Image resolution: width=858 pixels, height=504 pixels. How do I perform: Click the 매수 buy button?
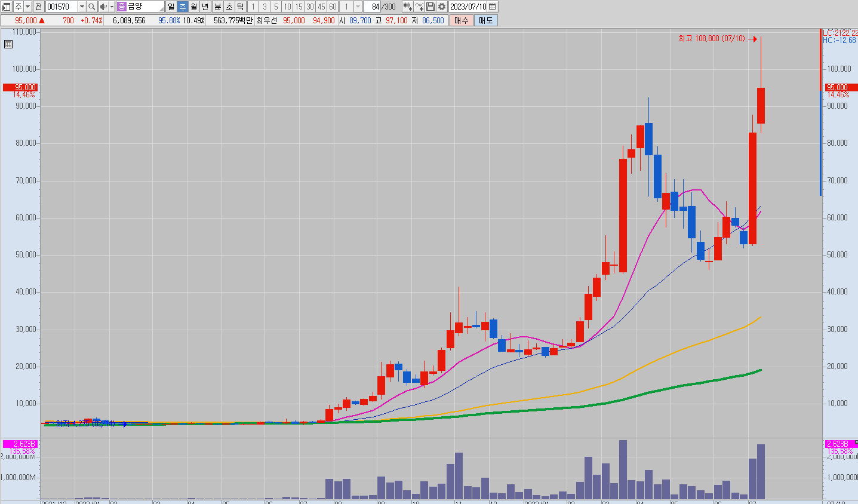[461, 20]
